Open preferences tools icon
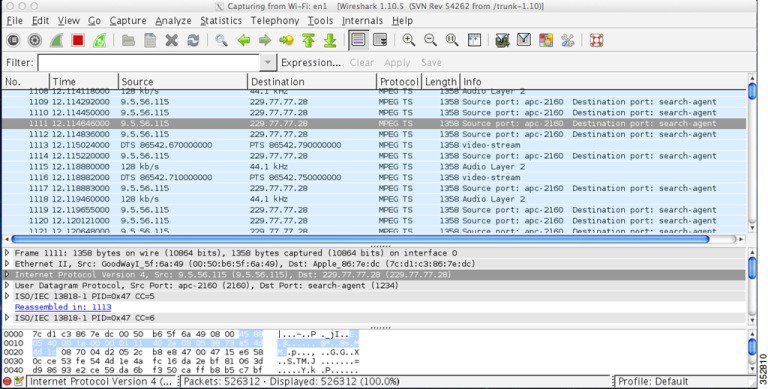768x389 pixels. click(567, 40)
